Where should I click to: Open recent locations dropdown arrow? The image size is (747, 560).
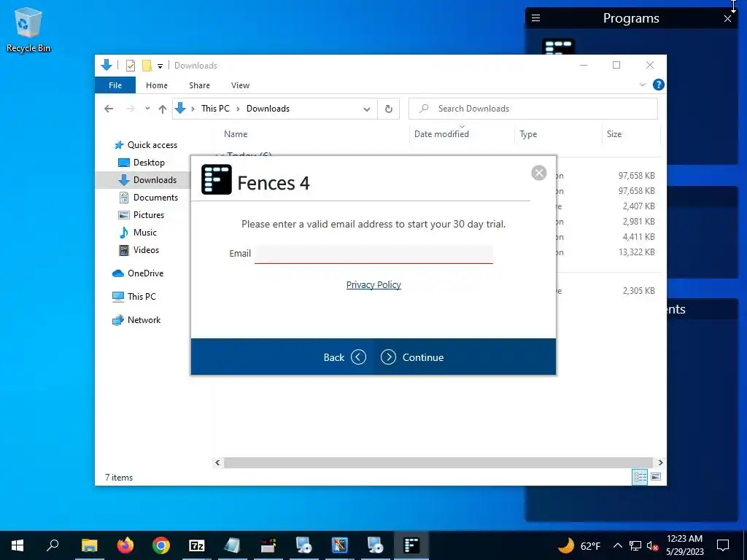147,109
